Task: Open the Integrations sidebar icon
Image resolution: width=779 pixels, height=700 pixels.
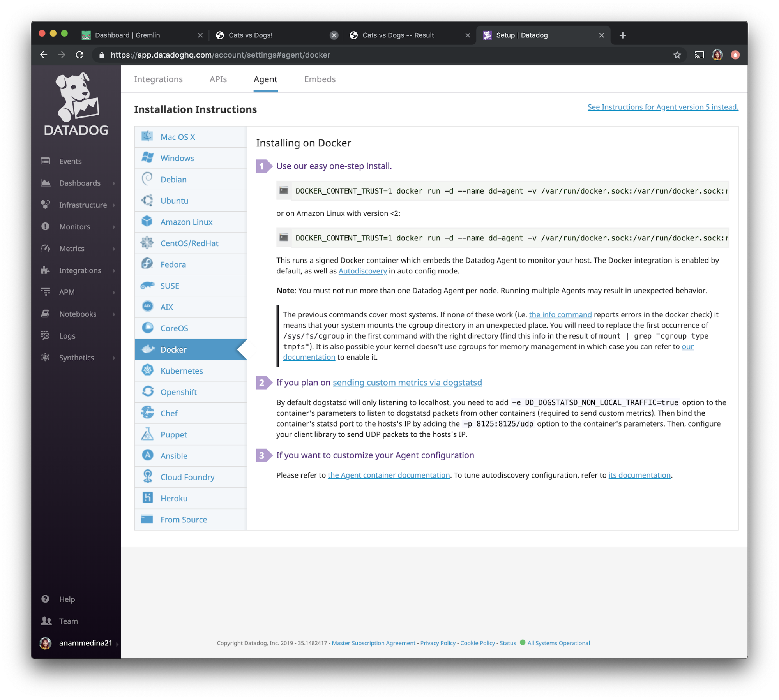Action: coord(45,270)
